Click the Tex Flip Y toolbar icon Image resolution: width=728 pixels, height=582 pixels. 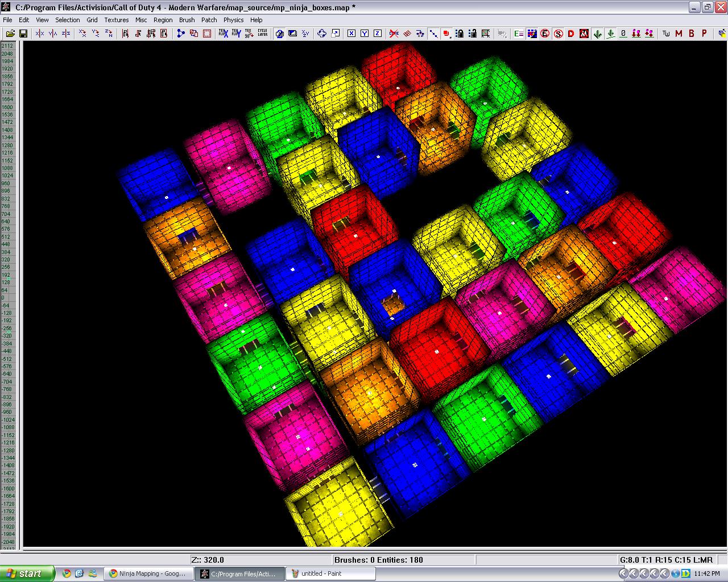tap(236, 34)
